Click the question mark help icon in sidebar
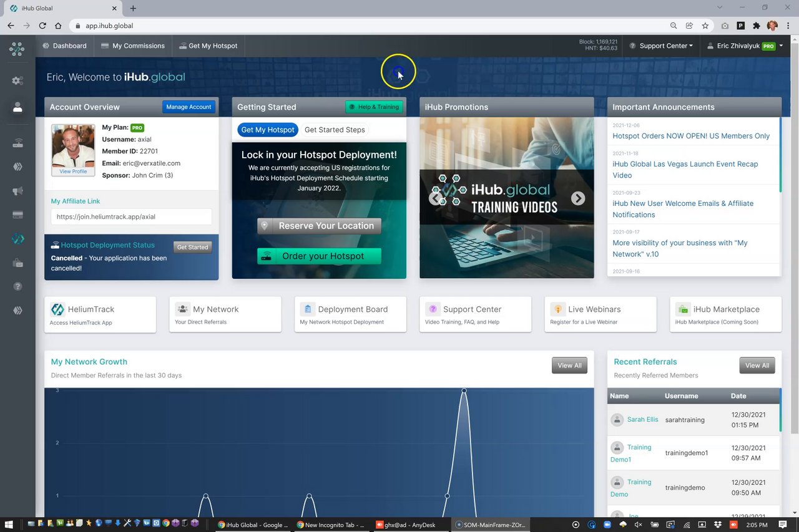This screenshot has width=799, height=532. point(17,287)
